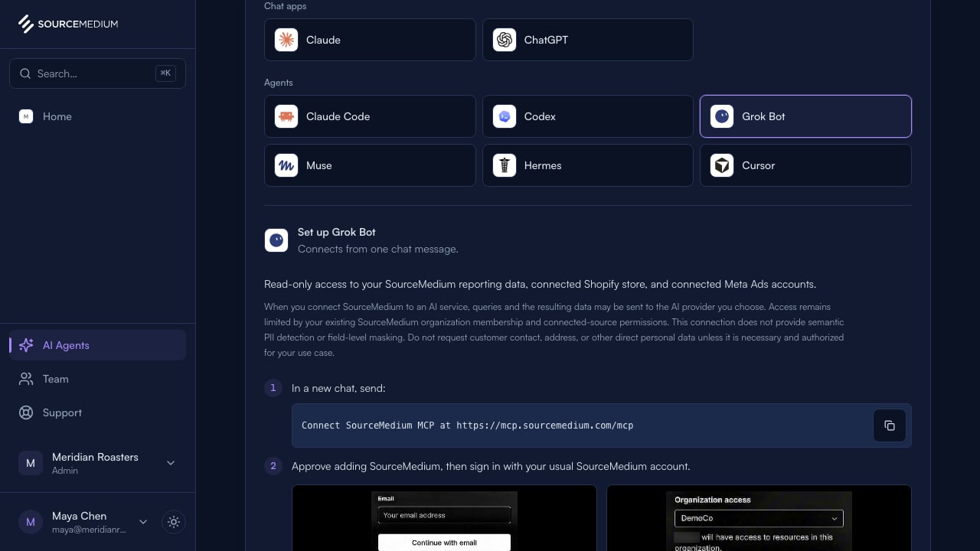Select the Muse agent card
Image resolution: width=980 pixels, height=551 pixels.
coord(370,165)
